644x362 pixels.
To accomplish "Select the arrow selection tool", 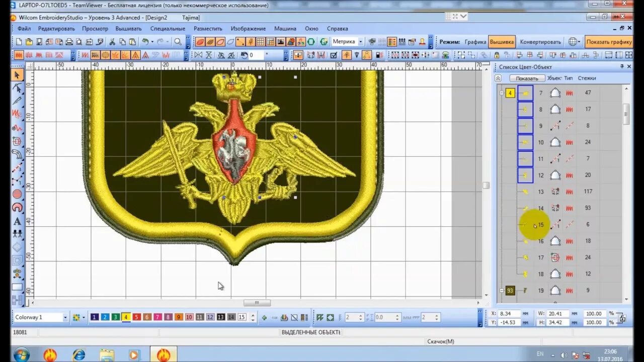I will click(x=17, y=74).
